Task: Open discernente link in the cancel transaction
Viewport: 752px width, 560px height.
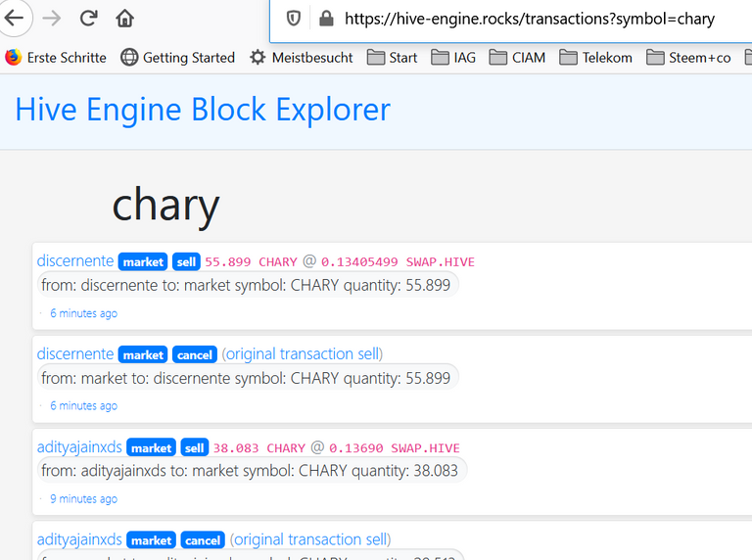Action: (x=75, y=353)
